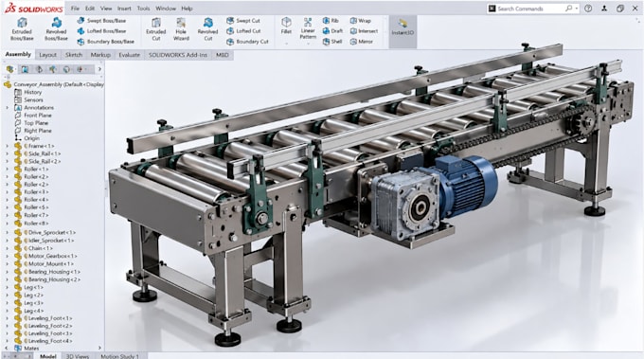Viewport: 644px width, 359px height.
Task: Choose Swept Boss/Base feature
Action: coord(101,20)
